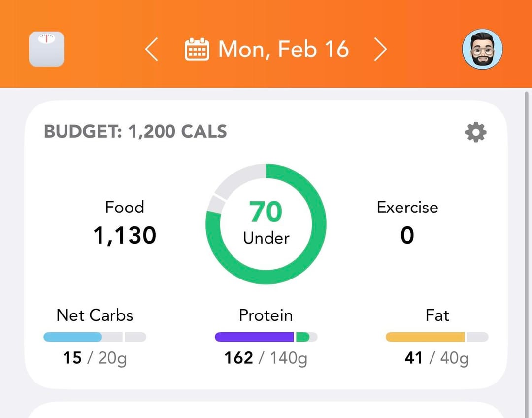Tap the 162 / 140g protein reading
Viewport: 532px width, 418px height.
point(266,357)
